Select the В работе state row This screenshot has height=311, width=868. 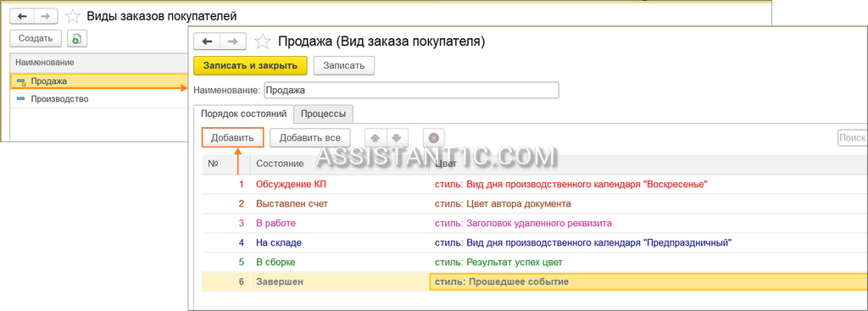[535, 223]
